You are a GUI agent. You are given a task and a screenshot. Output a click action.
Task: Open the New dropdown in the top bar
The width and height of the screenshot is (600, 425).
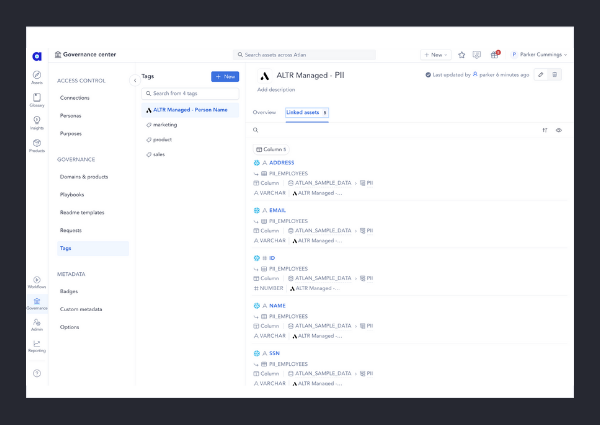point(435,54)
